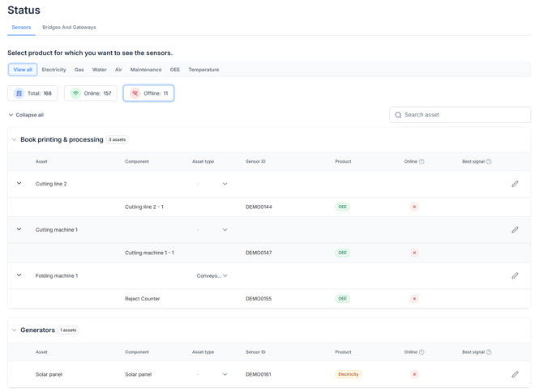Viewport: 543px width, 392px height.
Task: Click the edit pencil for Cutting machine 1
Action: pos(515,230)
